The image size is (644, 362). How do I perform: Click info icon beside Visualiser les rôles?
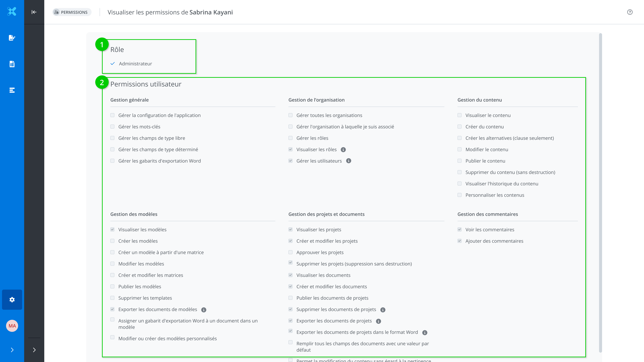tap(343, 150)
